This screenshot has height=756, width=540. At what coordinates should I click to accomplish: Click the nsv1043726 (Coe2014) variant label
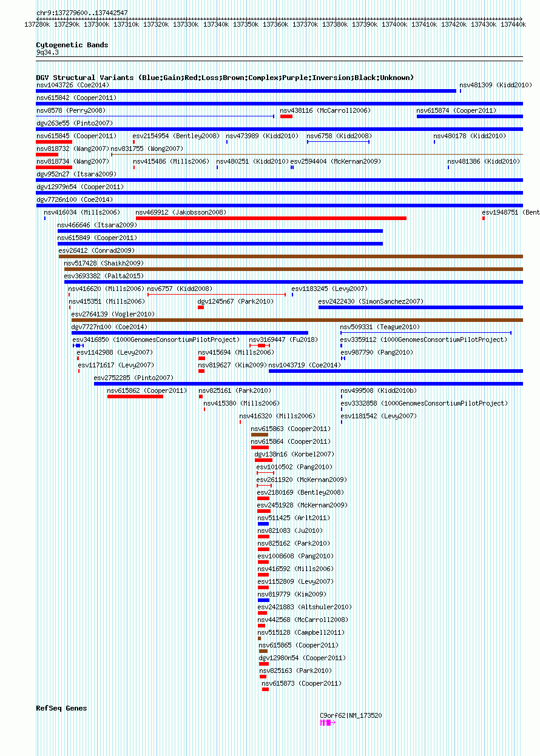pos(72,85)
